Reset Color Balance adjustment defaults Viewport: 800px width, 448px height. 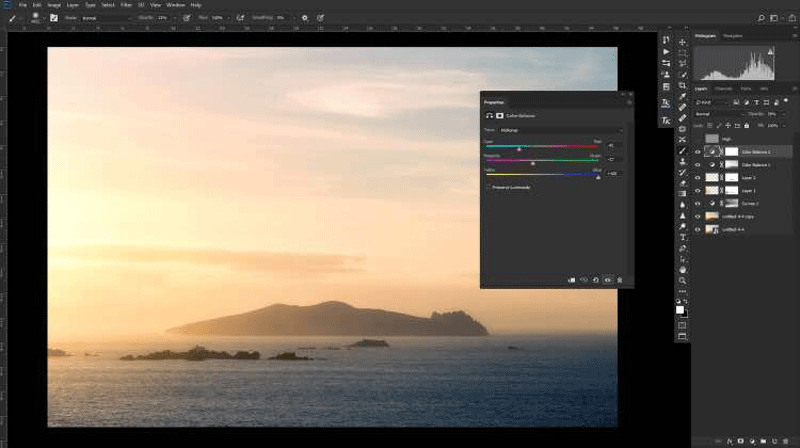click(x=595, y=280)
